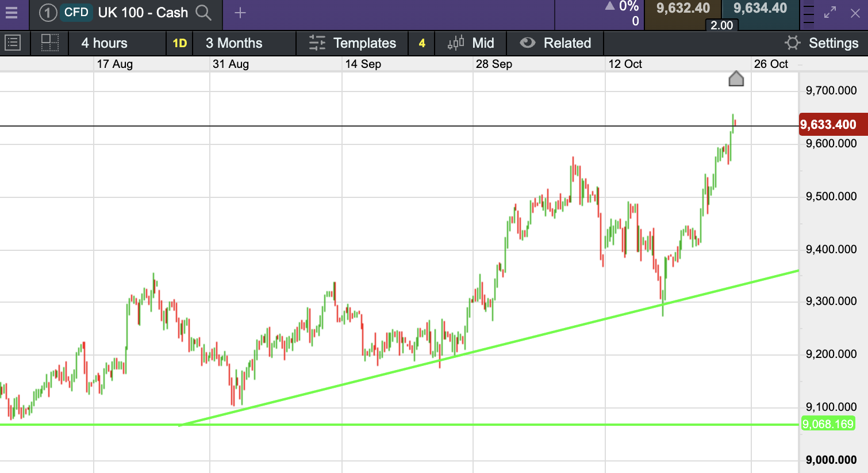The width and height of the screenshot is (868, 473).
Task: Open the Templates sliders icon
Action: (317, 43)
